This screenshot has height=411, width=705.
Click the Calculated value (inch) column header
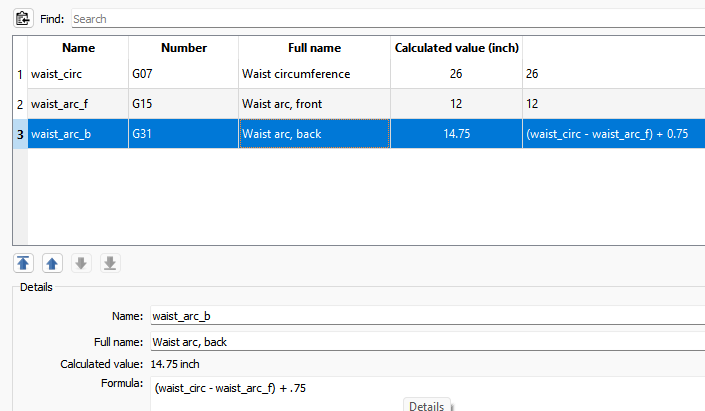456,48
